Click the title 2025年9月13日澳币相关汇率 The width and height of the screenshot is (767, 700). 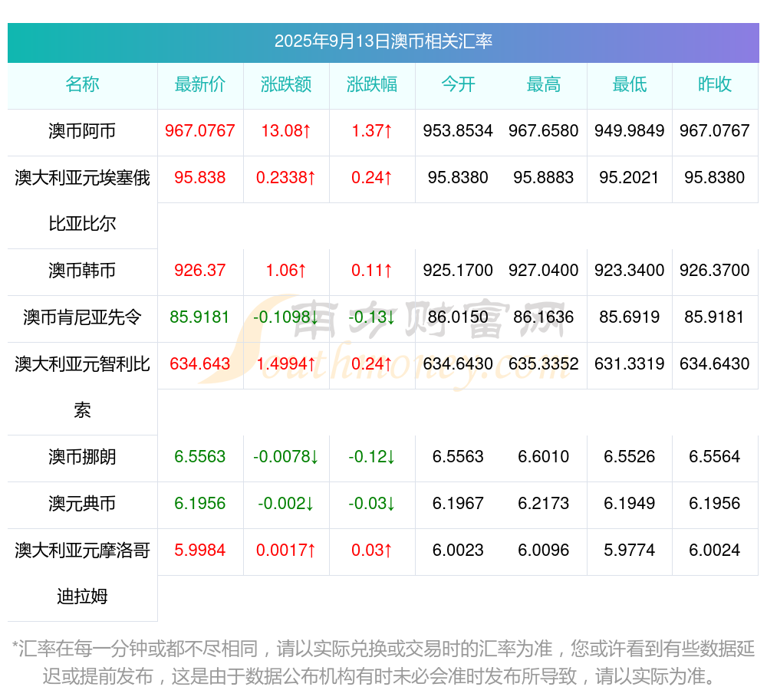[383, 41]
